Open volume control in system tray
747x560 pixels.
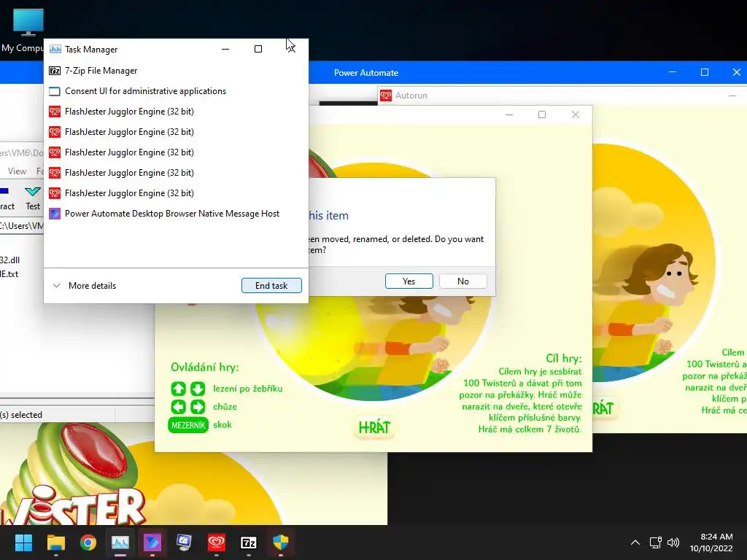673,542
